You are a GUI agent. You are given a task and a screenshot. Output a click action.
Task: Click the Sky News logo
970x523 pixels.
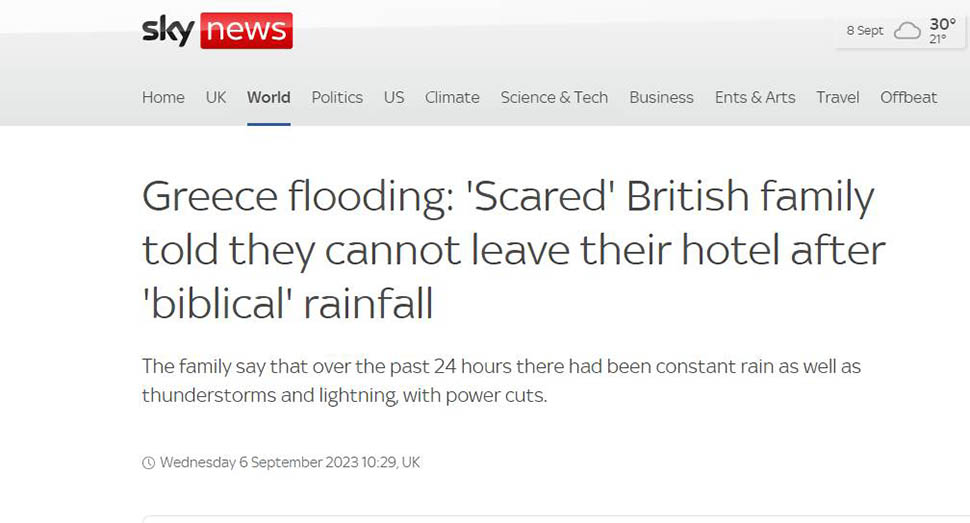pyautogui.click(x=217, y=31)
